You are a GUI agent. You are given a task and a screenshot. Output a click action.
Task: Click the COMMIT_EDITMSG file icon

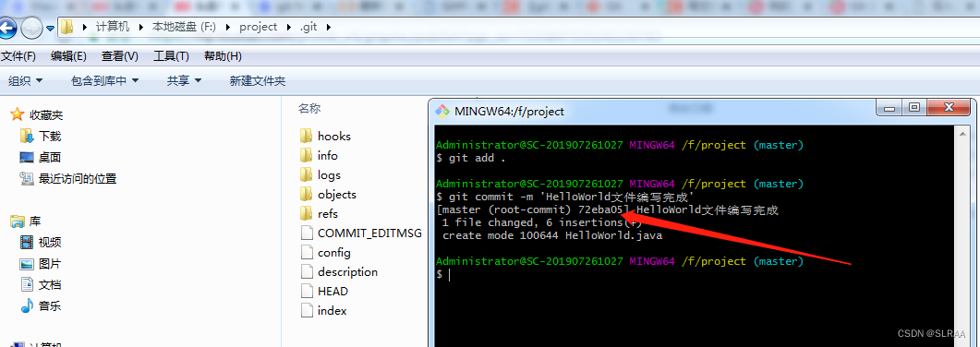click(x=307, y=233)
